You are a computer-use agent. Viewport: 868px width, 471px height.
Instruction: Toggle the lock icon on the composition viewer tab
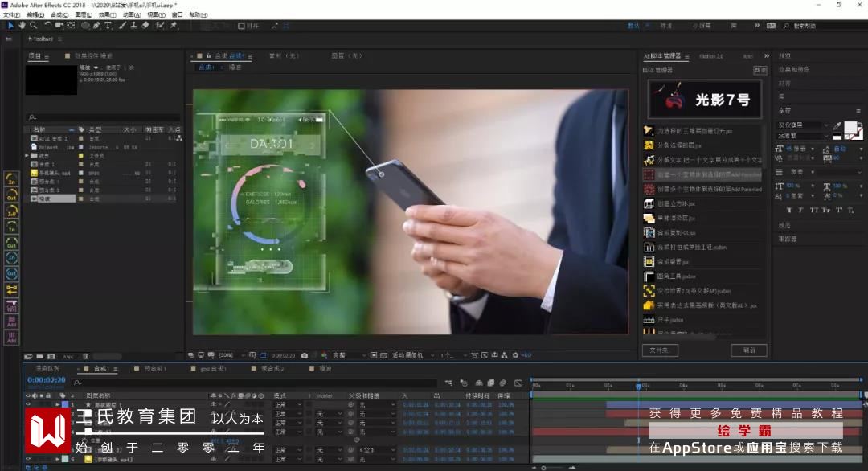pos(209,56)
